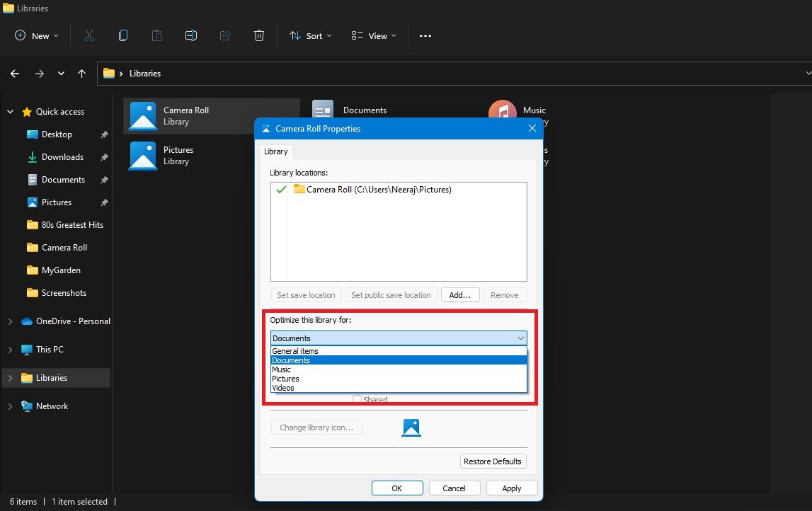
Task: Choose Videos in the dropdown list
Action: [283, 388]
